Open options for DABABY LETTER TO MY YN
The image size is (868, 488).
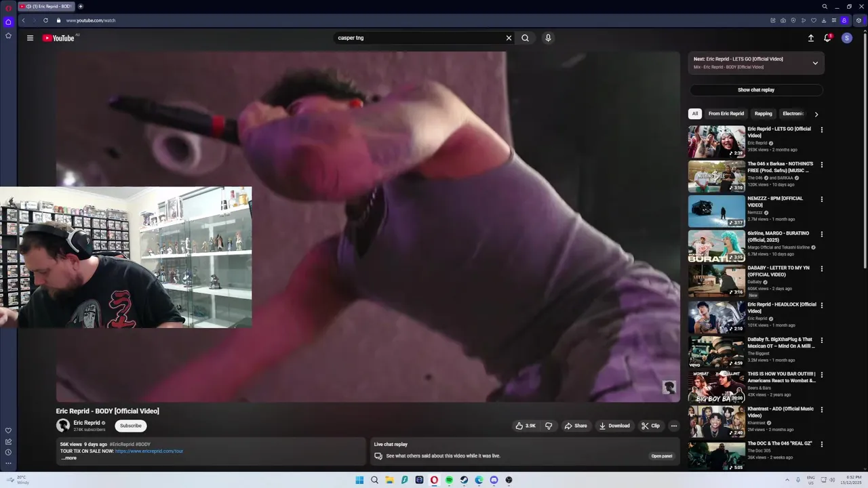(x=822, y=268)
